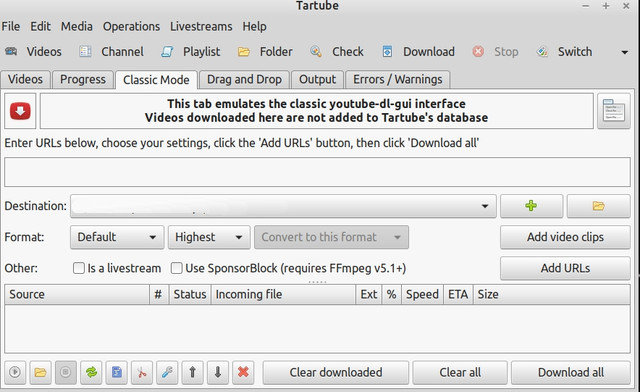Click the Stop toolbar button

[495, 52]
